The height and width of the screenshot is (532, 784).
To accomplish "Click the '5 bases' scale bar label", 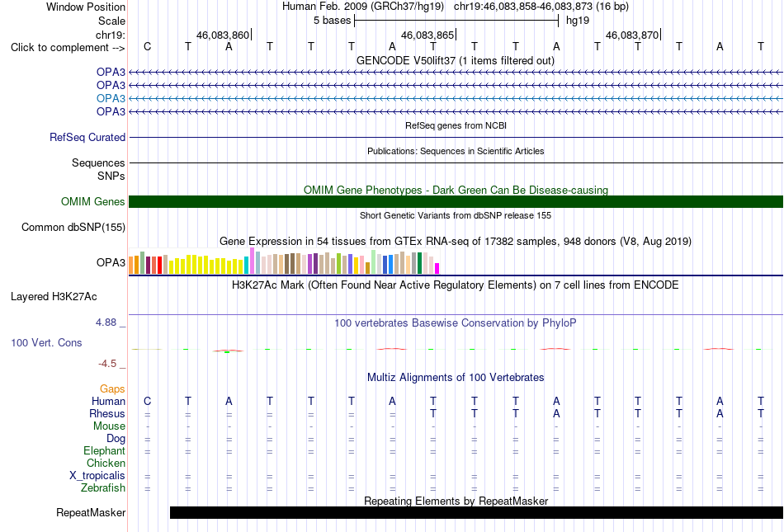I will tap(332, 21).
